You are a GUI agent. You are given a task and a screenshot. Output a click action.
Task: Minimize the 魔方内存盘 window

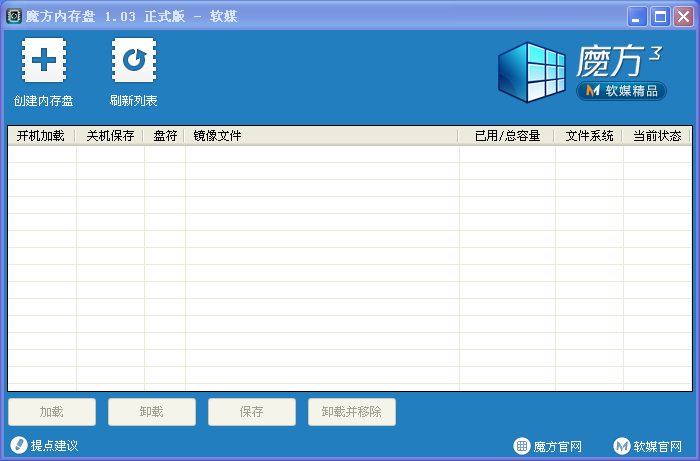(x=637, y=17)
